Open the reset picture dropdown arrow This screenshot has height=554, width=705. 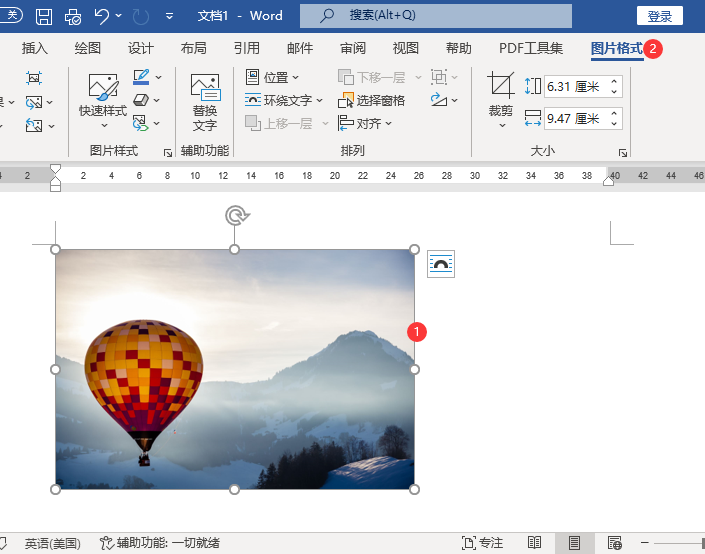[x=51, y=126]
